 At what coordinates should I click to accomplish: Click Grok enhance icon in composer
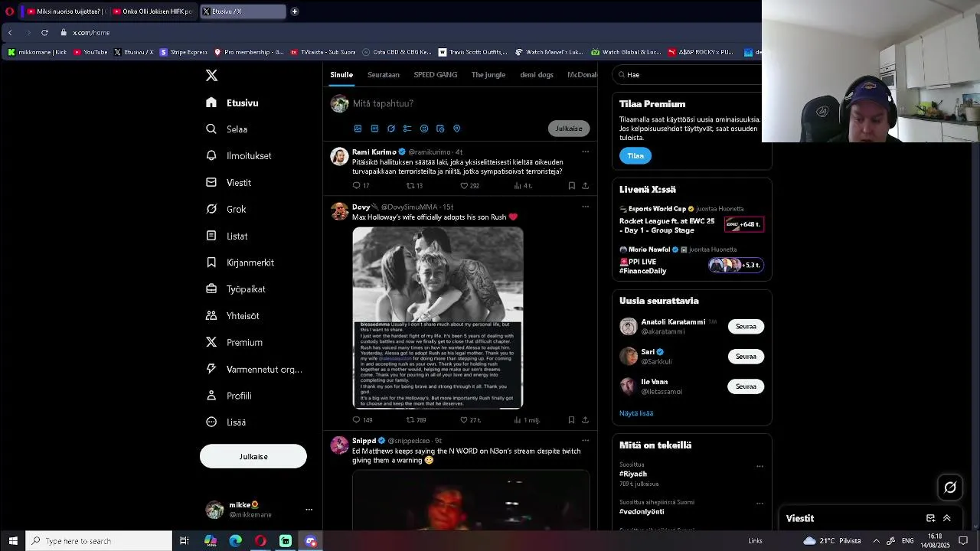coord(391,129)
